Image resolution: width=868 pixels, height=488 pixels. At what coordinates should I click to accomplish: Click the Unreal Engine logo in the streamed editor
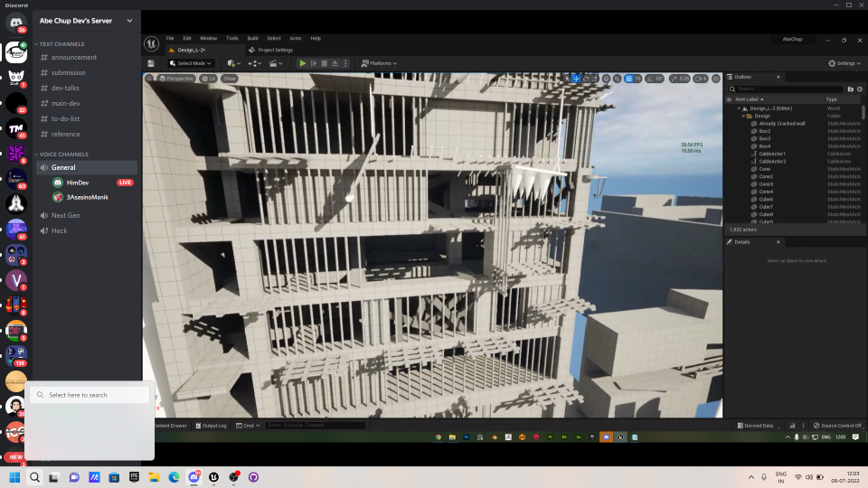pos(151,43)
